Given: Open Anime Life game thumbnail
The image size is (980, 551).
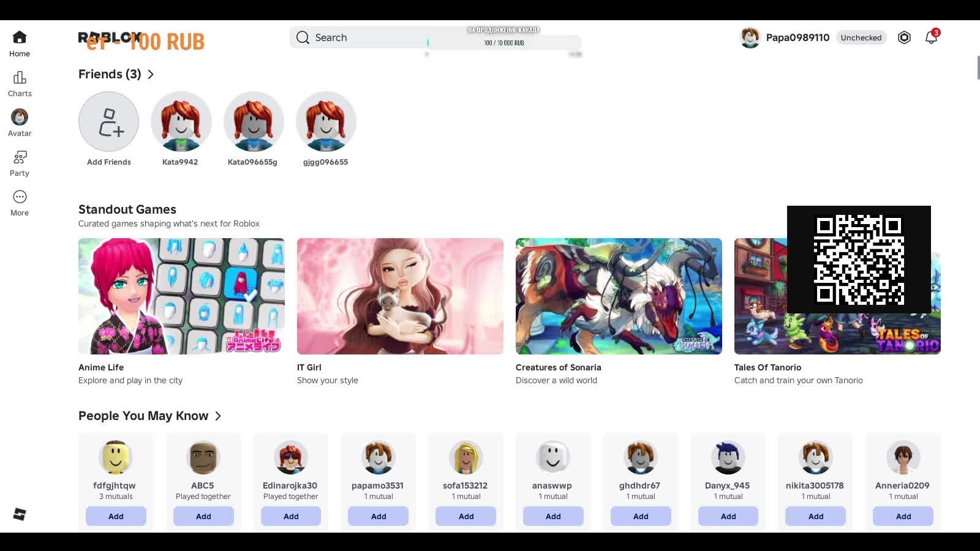Looking at the screenshot, I should (x=181, y=296).
